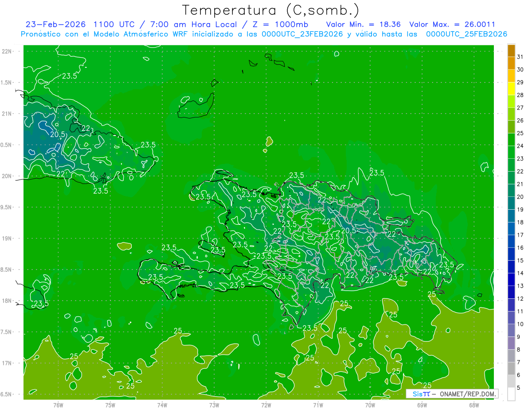Select the 'Z = 1000mb' level text
Screen dimensions: 532x411
point(281,24)
